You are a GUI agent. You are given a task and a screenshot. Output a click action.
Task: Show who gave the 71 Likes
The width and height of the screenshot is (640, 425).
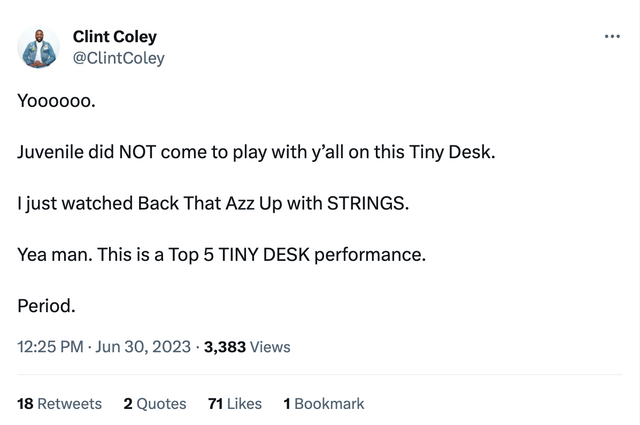coord(235,404)
